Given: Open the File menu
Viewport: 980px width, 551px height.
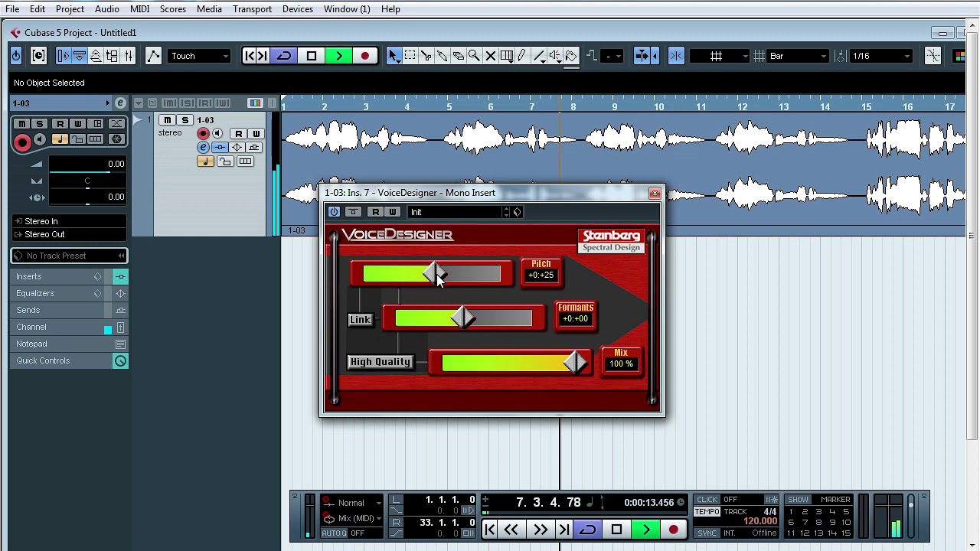Looking at the screenshot, I should [x=12, y=9].
